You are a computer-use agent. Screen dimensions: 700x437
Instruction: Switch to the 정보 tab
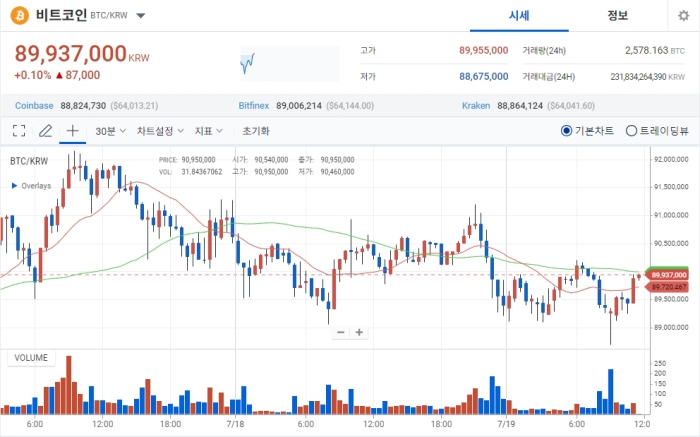click(617, 16)
